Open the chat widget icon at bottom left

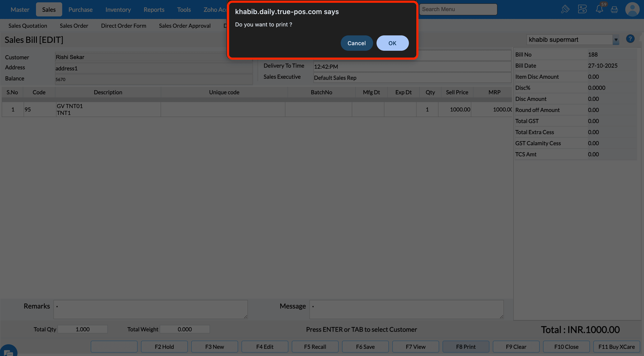pyautogui.click(x=8, y=352)
